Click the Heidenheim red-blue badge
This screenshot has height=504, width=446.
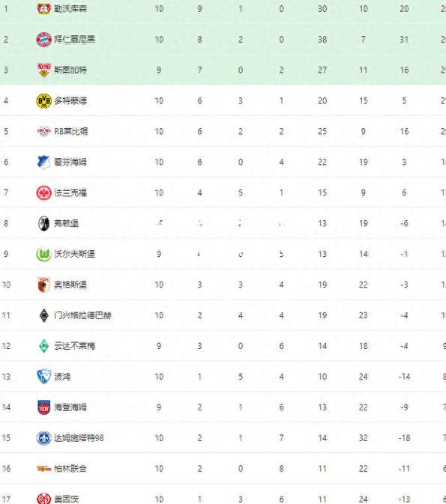point(43,407)
